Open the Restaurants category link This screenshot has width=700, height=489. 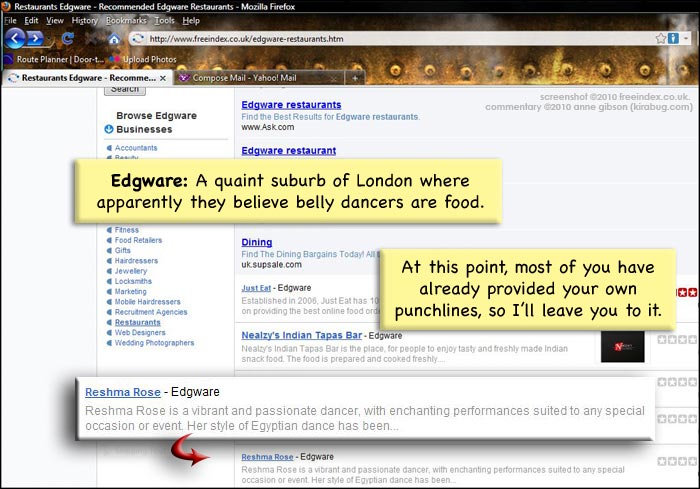[x=138, y=322]
